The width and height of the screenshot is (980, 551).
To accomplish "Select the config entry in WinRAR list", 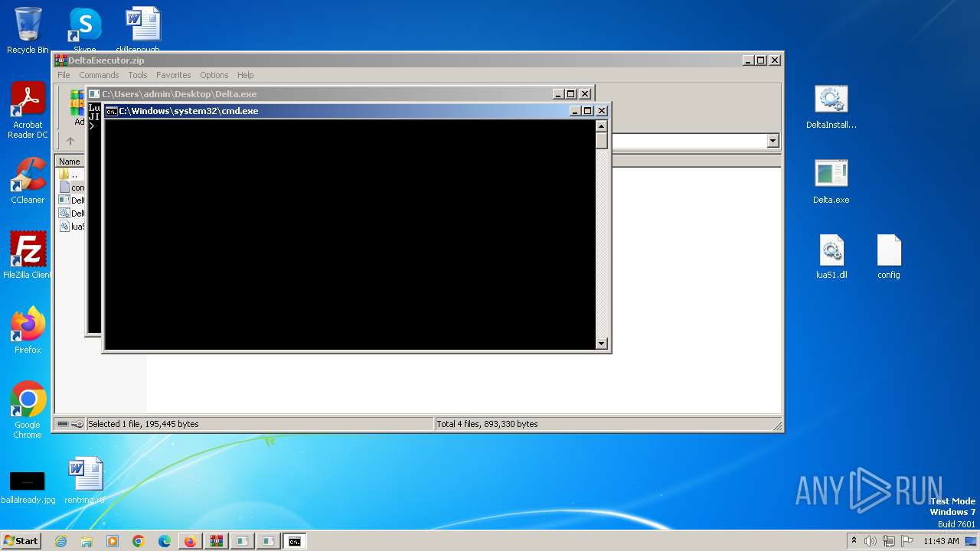I will tap(72, 187).
